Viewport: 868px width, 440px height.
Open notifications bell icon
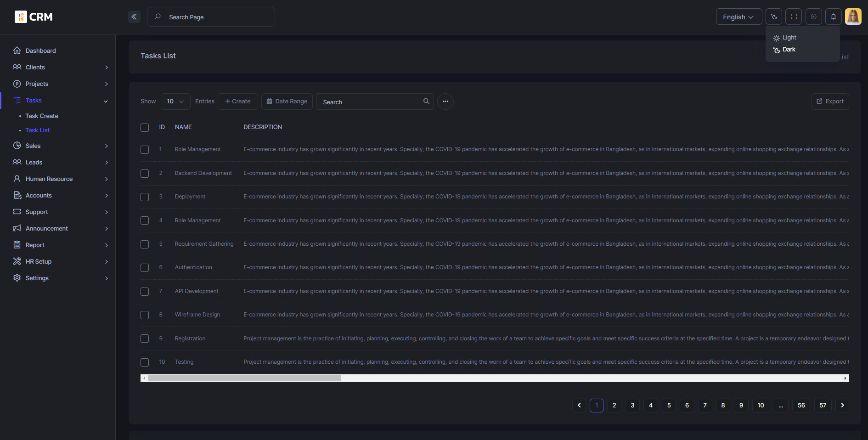(833, 17)
